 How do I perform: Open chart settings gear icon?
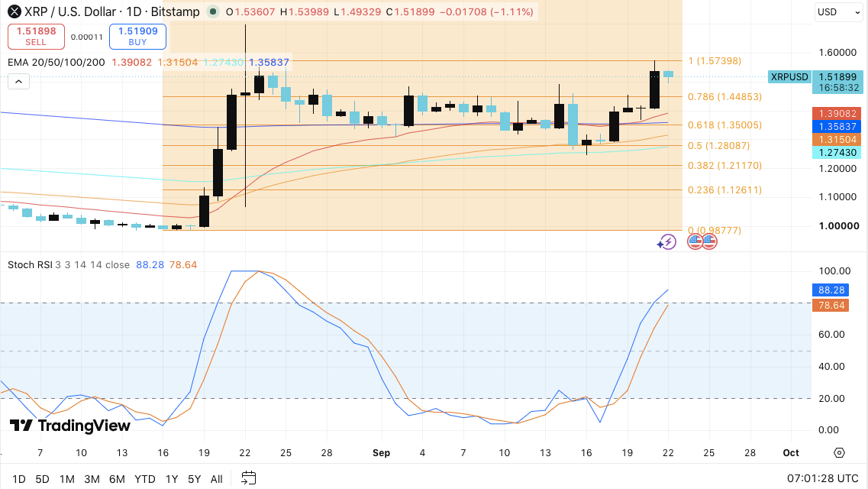839,452
